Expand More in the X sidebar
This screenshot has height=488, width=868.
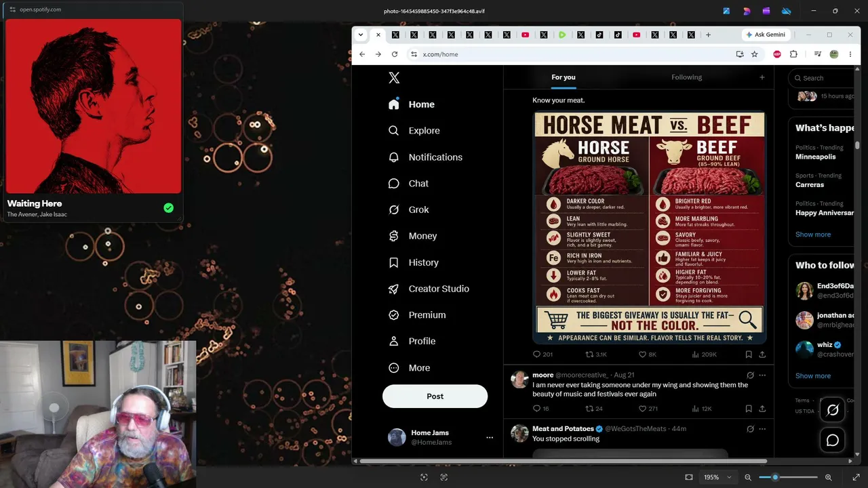[x=410, y=368]
